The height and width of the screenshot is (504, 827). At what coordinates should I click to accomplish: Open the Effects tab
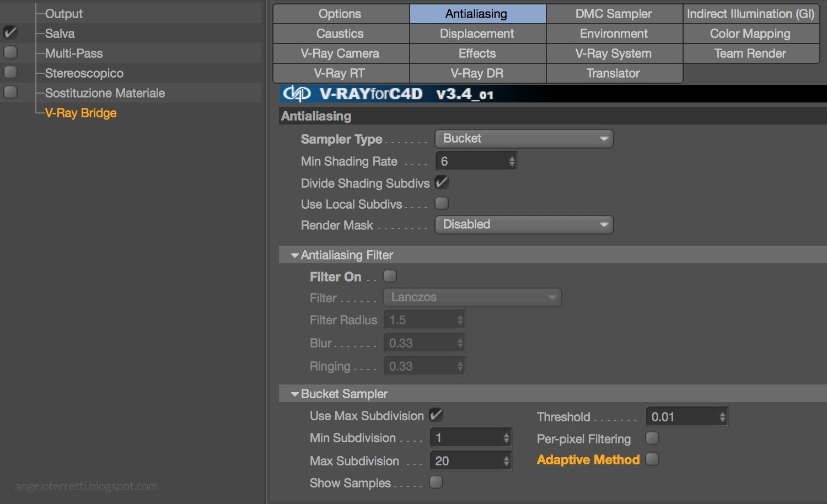[x=477, y=53]
